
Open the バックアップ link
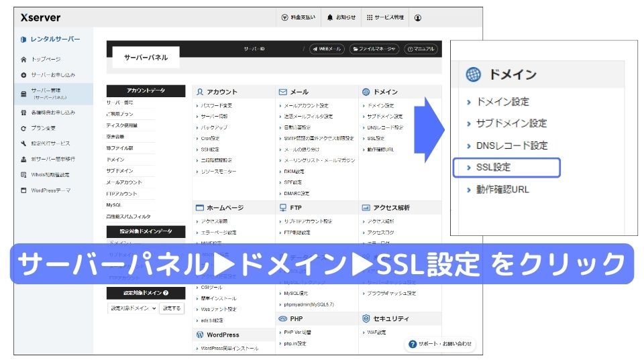(214, 127)
